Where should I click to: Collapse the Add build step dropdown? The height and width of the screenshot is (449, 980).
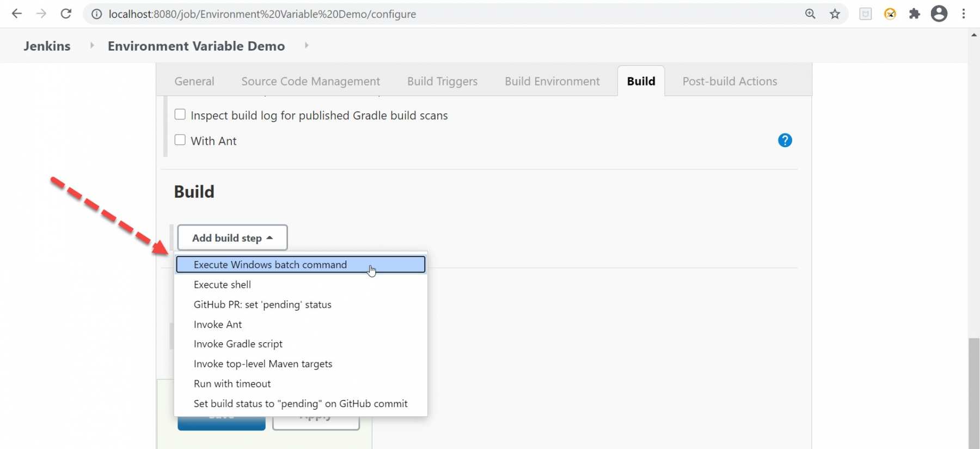click(x=232, y=238)
